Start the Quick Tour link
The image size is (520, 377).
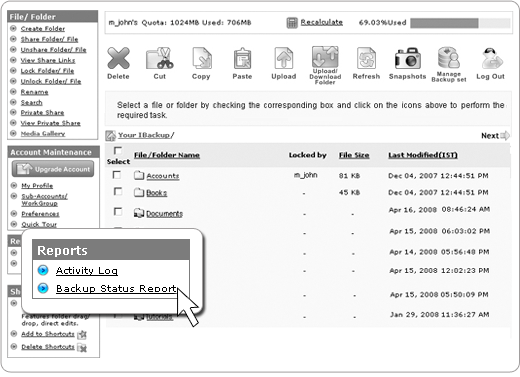[x=39, y=224]
